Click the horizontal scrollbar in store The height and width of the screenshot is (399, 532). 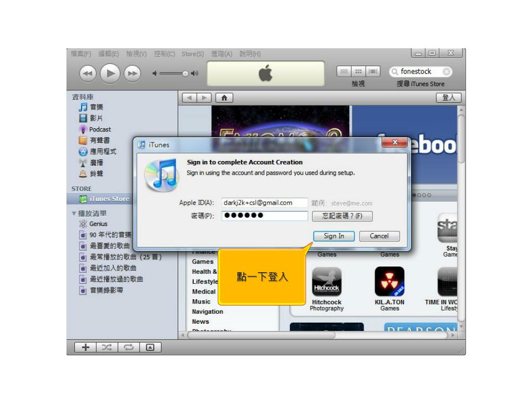(261, 335)
